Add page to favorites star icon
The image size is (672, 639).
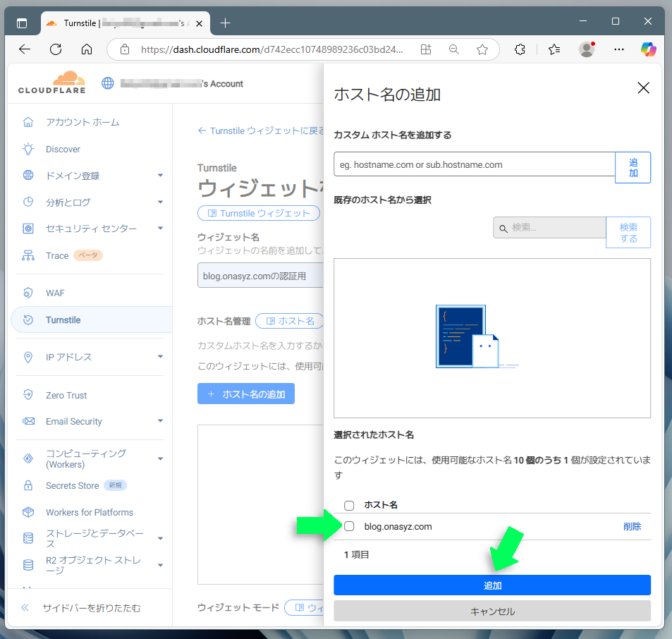tap(482, 49)
